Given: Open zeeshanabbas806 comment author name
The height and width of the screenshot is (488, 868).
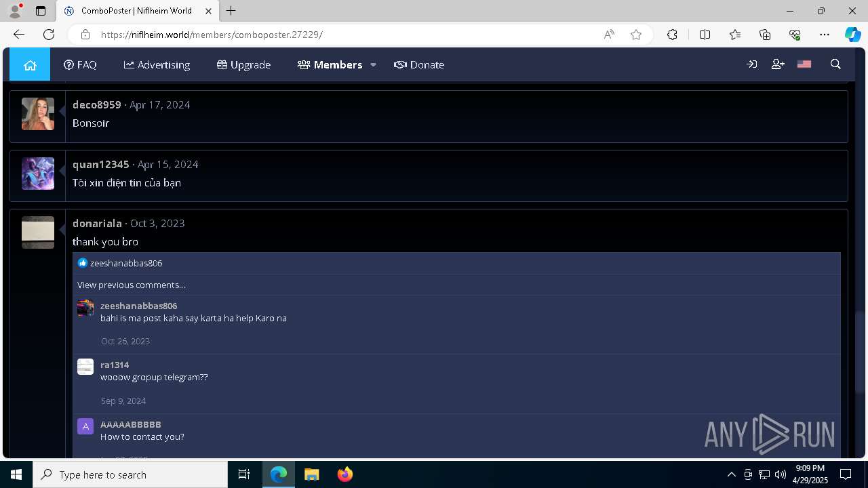Looking at the screenshot, I should click(138, 306).
